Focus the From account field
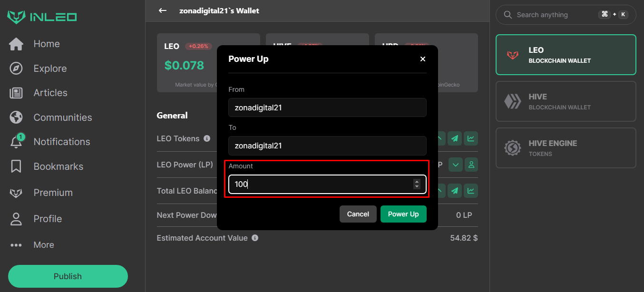Viewport: 644px width, 292px height. point(327,107)
